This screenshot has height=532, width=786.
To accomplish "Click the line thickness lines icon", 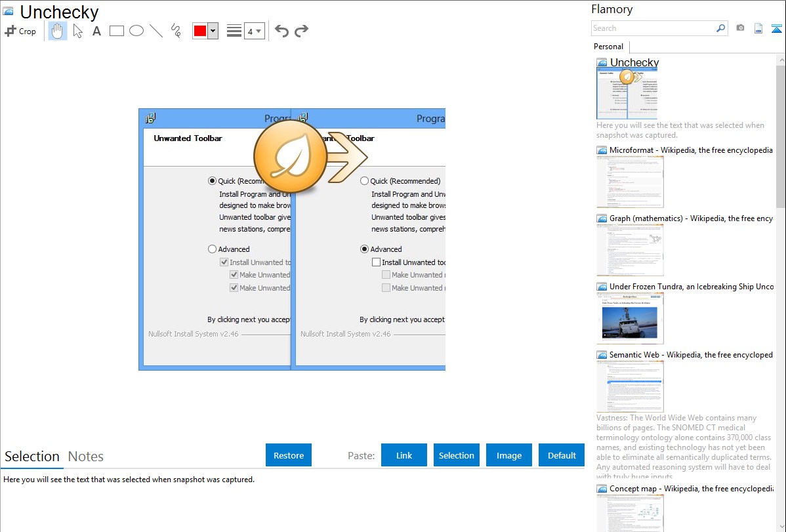I will coord(234,31).
